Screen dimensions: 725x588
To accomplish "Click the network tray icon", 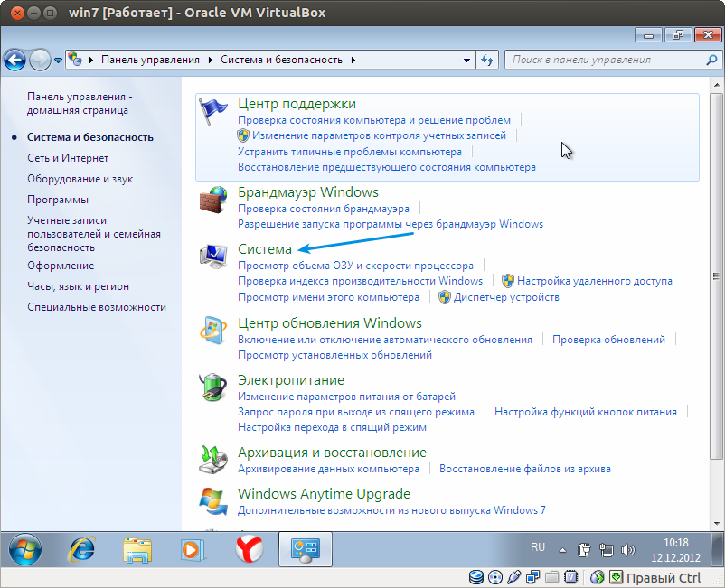I will click(607, 550).
